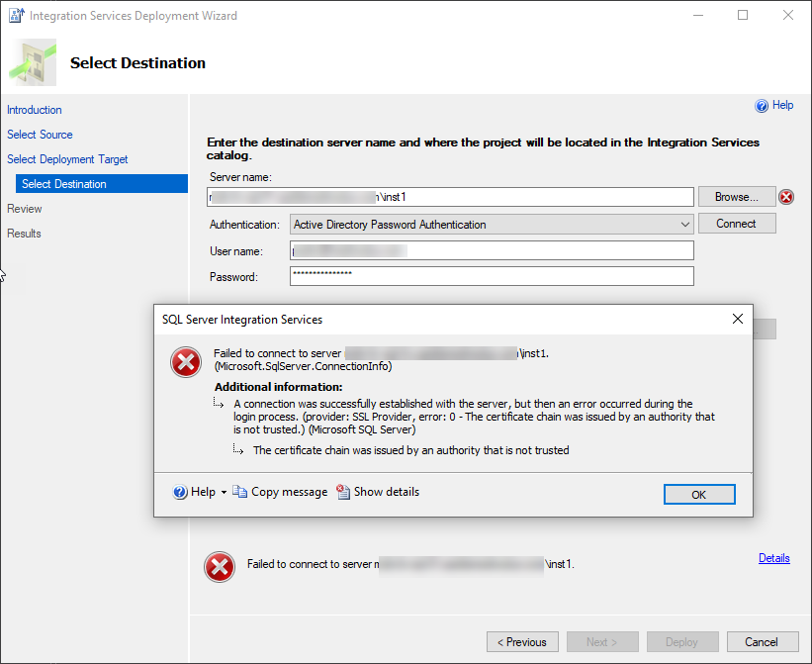Click the wizard title bar app icon
Image resolution: width=812 pixels, height=664 pixels.
point(17,16)
